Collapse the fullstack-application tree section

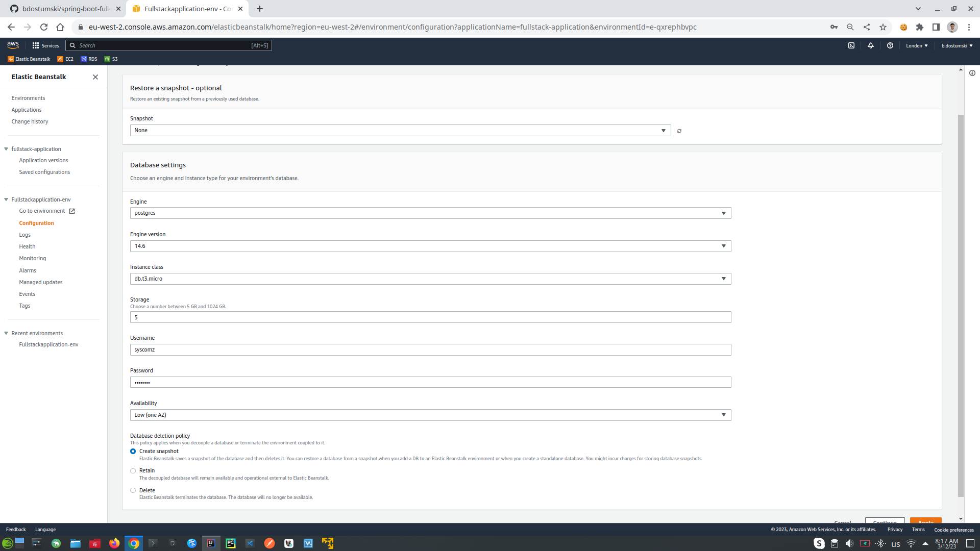click(x=6, y=149)
